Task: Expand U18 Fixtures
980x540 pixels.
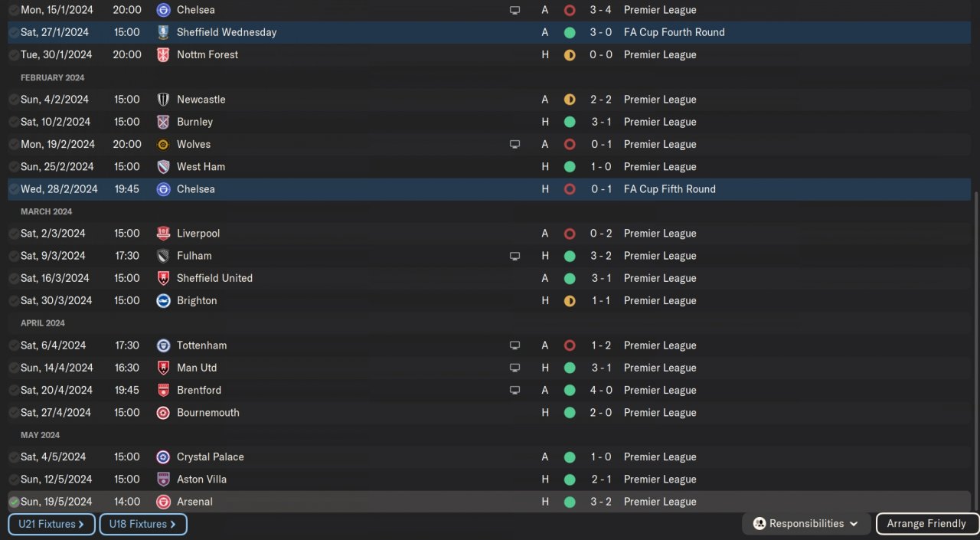Action: tap(143, 524)
